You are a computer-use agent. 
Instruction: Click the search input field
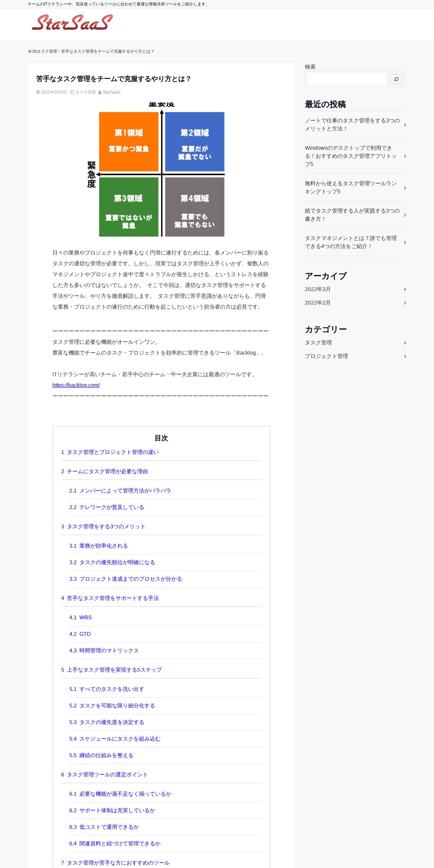coord(346,79)
